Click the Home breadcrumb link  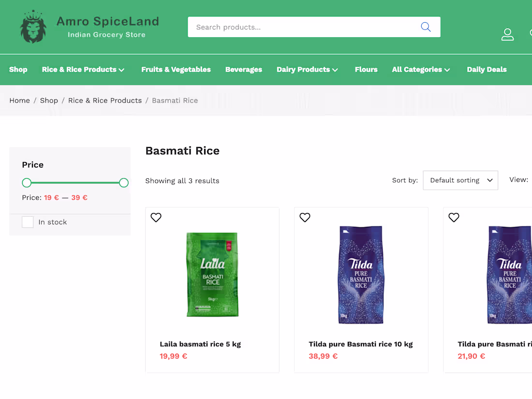19,100
